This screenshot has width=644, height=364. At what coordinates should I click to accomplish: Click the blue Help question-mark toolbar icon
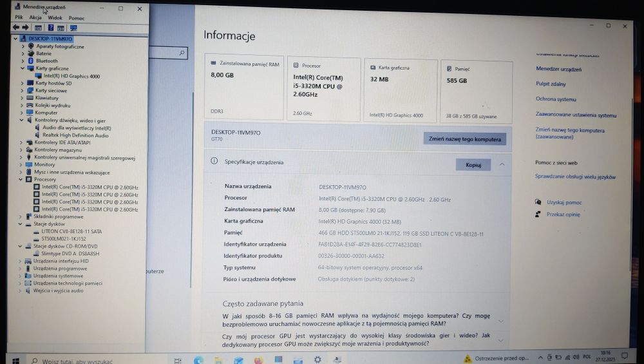(x=50, y=28)
